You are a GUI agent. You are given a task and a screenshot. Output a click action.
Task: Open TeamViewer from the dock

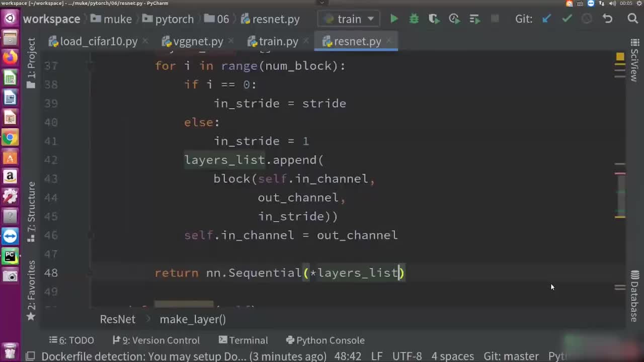[x=10, y=236]
